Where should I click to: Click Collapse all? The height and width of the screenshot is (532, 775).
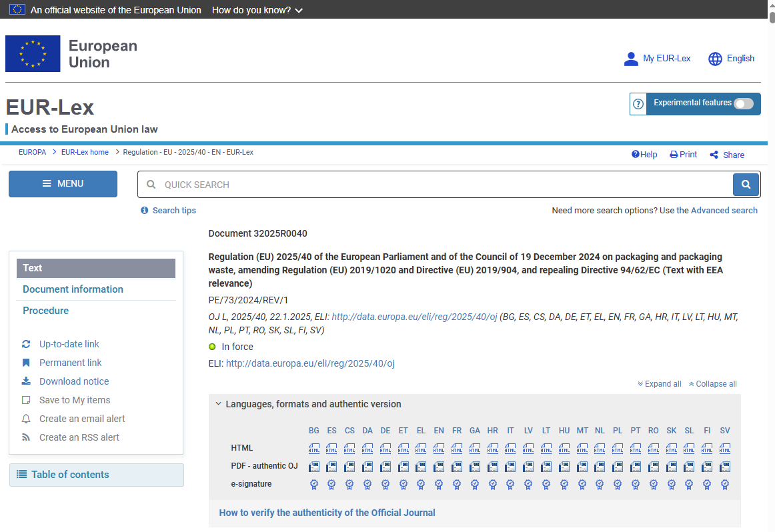point(713,384)
